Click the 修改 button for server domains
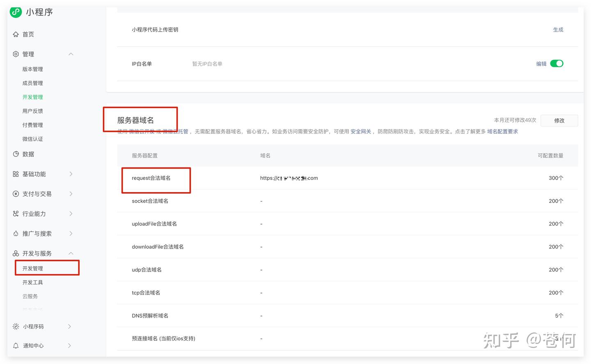Screen dimensions: 591x364 [559, 121]
